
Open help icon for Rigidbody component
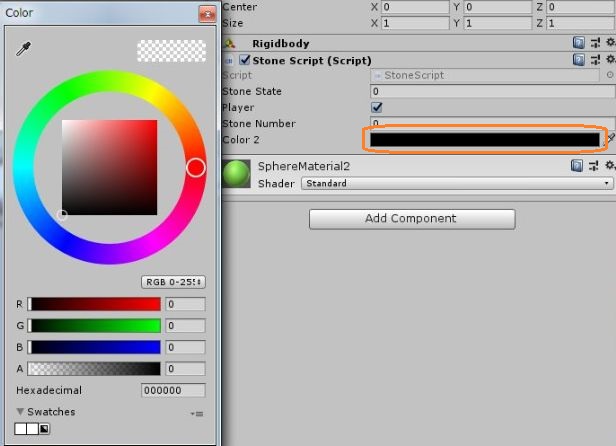click(579, 43)
